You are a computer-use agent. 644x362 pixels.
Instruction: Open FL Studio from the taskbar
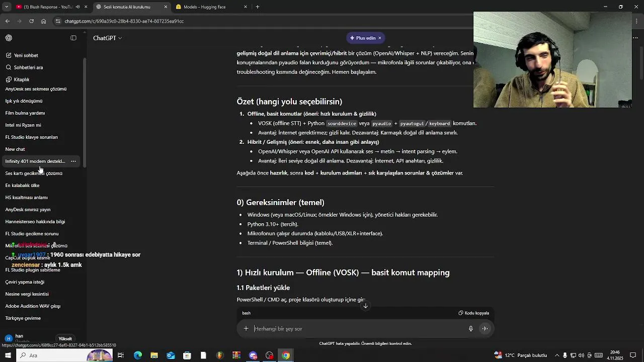point(220,355)
